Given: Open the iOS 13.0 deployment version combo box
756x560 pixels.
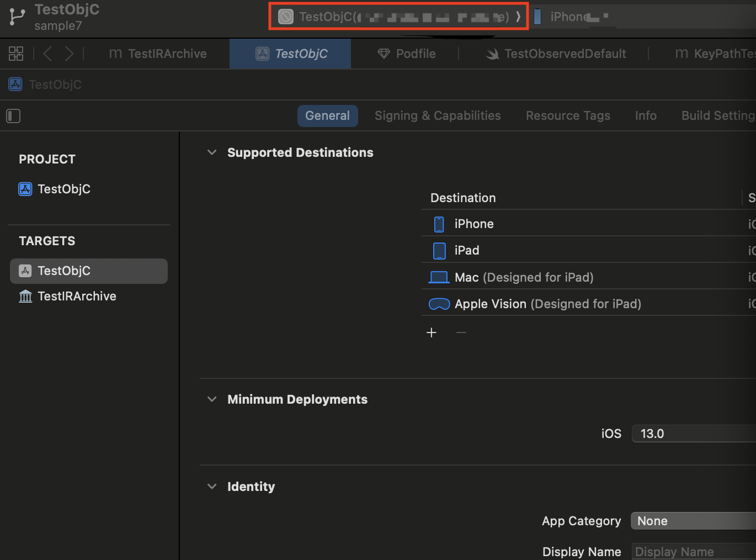Looking at the screenshot, I should 694,434.
